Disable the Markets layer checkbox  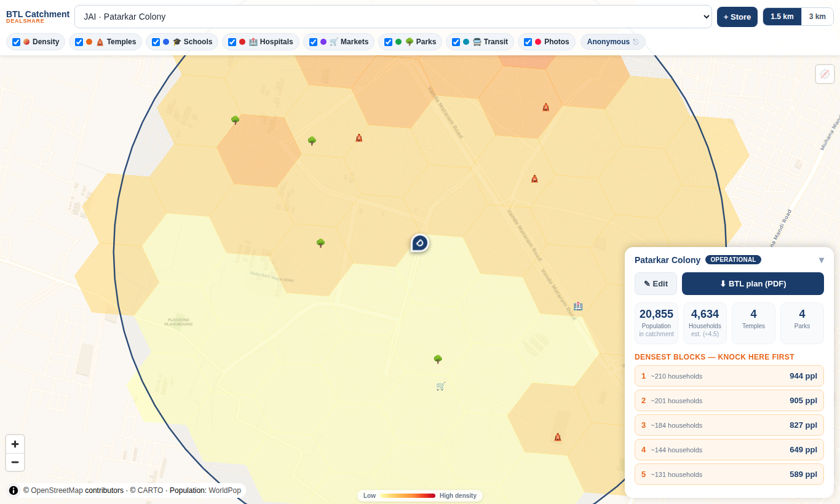[314, 42]
